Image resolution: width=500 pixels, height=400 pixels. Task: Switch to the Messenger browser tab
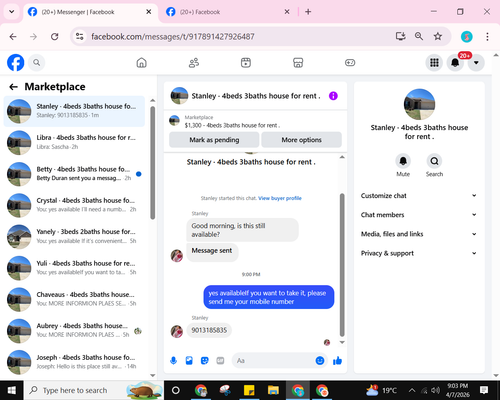[89, 12]
